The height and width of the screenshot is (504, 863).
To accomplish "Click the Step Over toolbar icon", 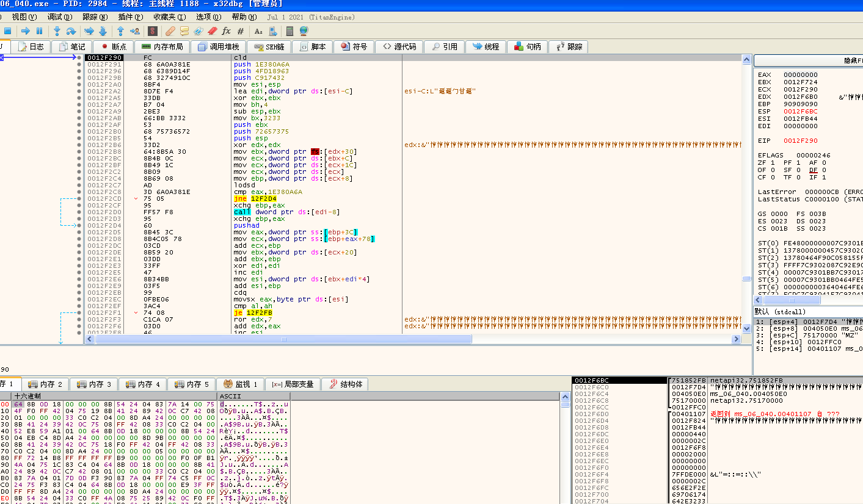I will [71, 31].
